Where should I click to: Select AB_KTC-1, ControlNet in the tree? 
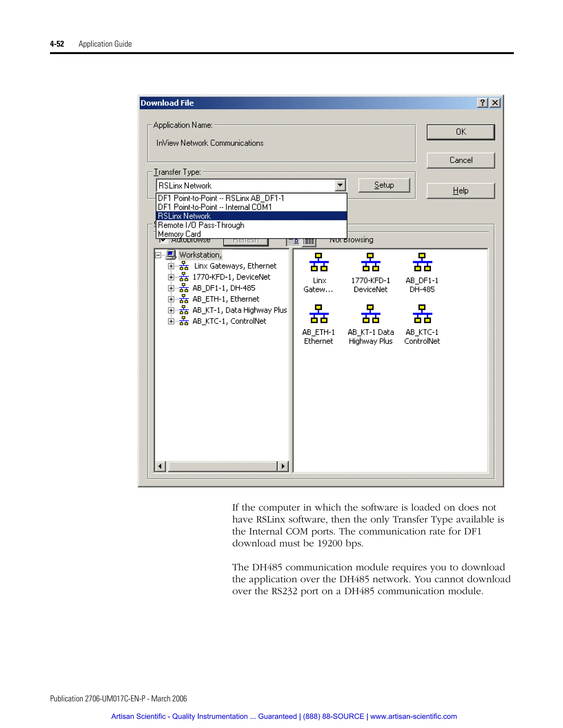[229, 321]
